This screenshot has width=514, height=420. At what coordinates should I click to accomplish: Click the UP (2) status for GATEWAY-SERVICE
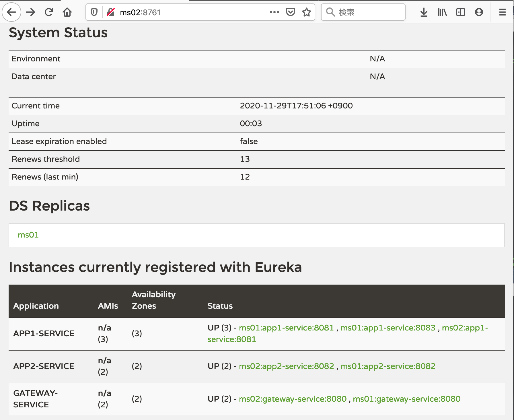tap(219, 399)
